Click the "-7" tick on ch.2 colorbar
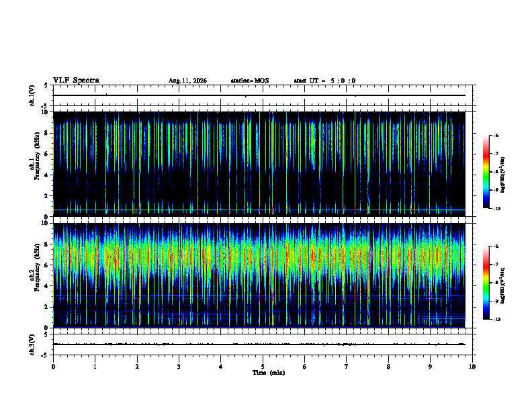This screenshot has width=532, height=411. click(x=496, y=265)
